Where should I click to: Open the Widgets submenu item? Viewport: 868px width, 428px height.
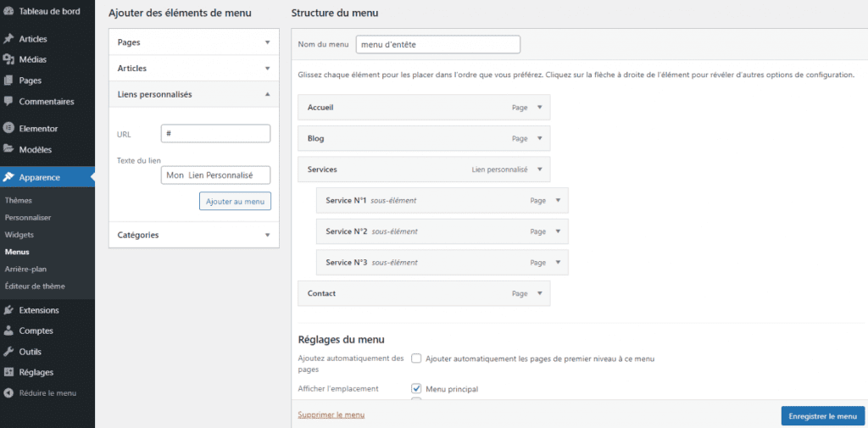pos(19,235)
